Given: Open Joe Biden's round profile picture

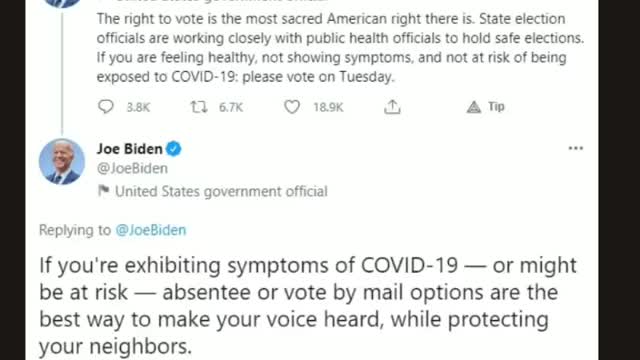Looking at the screenshot, I should coord(62,162).
